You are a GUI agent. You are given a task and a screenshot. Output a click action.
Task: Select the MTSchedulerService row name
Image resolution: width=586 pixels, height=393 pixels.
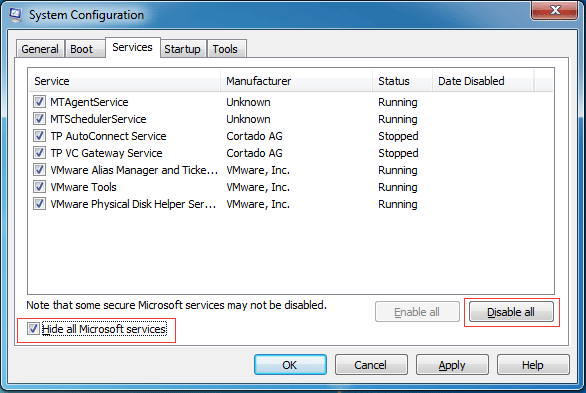point(98,119)
